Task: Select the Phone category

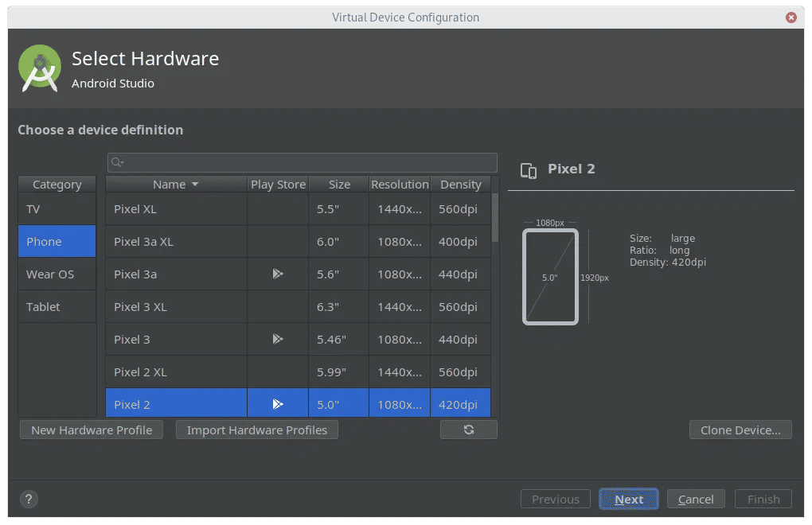Action: [57, 241]
